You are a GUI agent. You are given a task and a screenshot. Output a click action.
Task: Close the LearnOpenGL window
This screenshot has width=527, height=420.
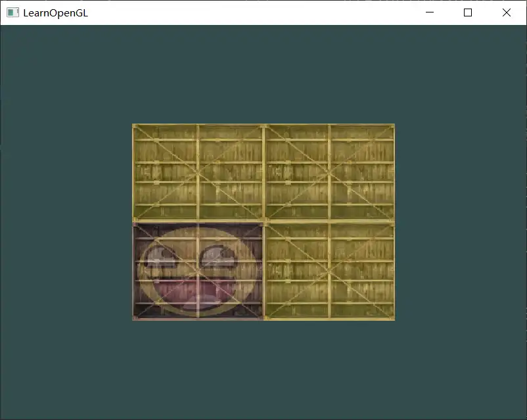[x=507, y=12]
